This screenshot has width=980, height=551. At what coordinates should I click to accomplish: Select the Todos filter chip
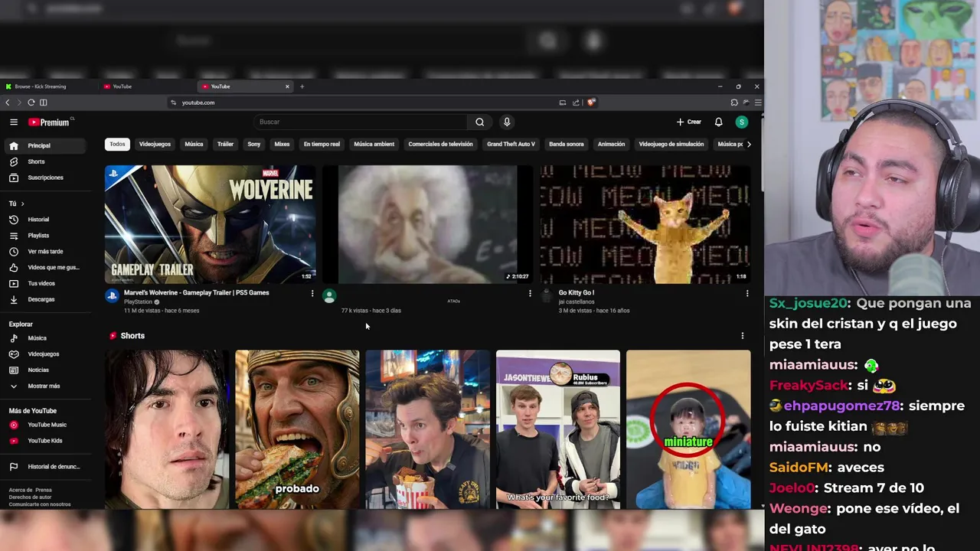[x=117, y=144]
